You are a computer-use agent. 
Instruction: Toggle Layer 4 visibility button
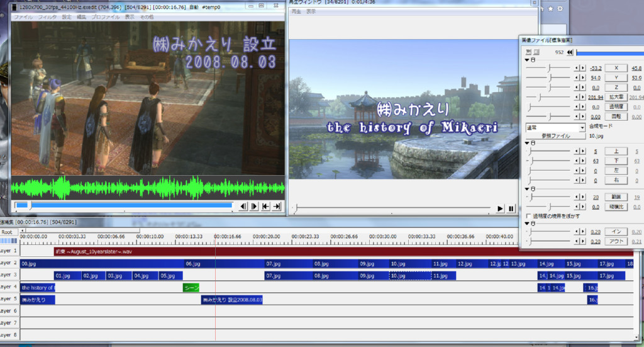coord(9,287)
